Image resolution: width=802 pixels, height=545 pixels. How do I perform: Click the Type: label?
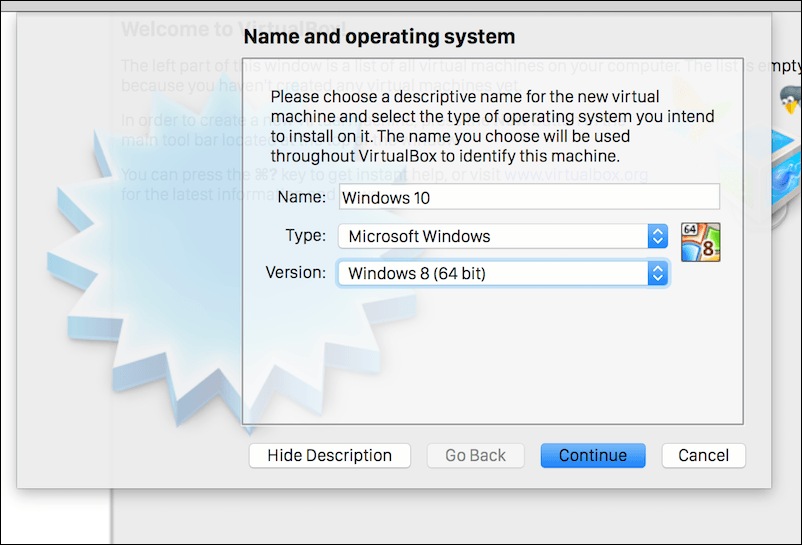click(x=305, y=236)
